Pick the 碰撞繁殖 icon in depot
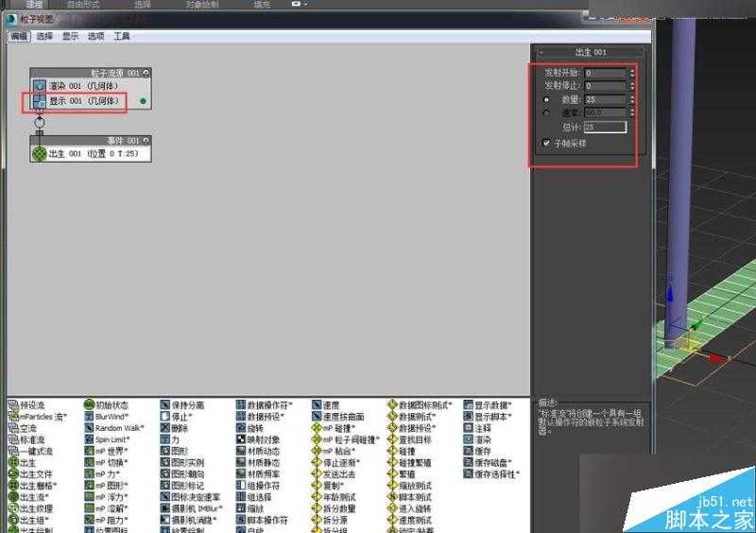Screen dimensions: 756x533 pos(392,462)
